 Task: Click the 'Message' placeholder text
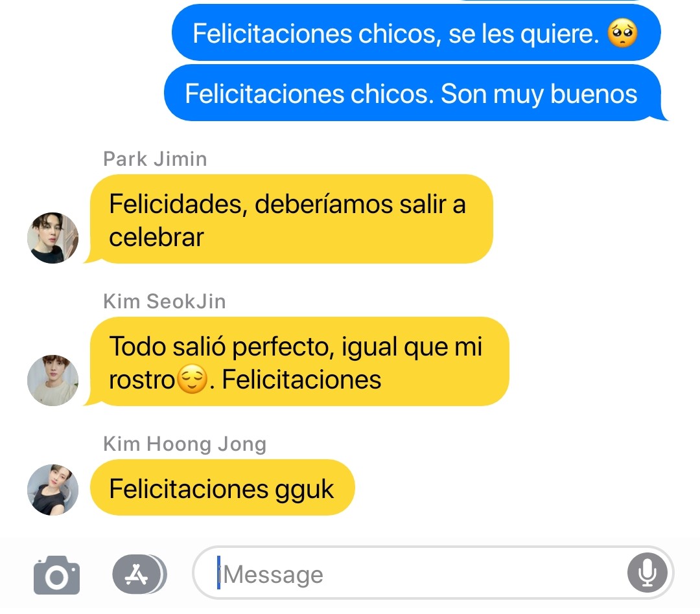(x=273, y=574)
